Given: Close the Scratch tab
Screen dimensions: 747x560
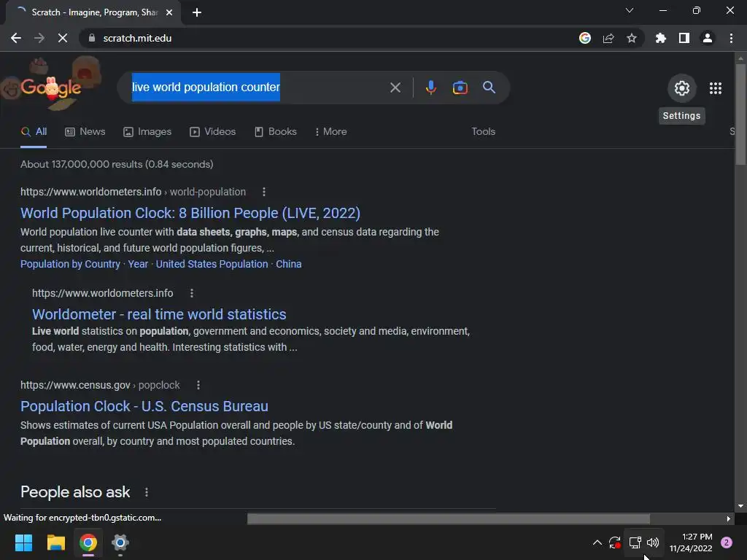Looking at the screenshot, I should click(169, 12).
